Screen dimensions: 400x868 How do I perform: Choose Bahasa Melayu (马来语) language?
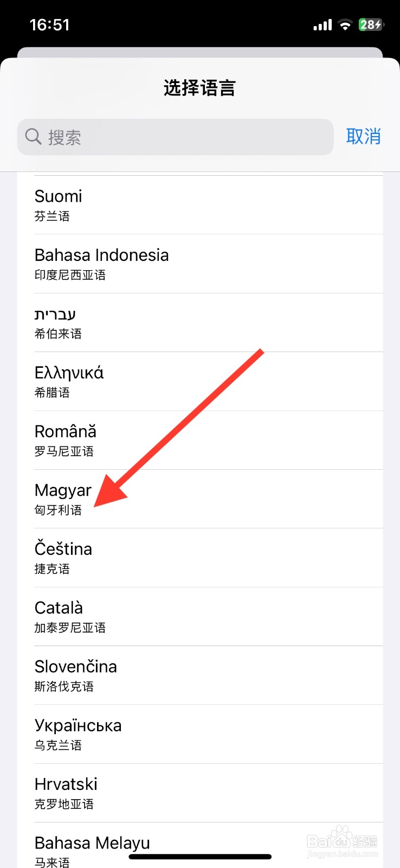click(199, 846)
